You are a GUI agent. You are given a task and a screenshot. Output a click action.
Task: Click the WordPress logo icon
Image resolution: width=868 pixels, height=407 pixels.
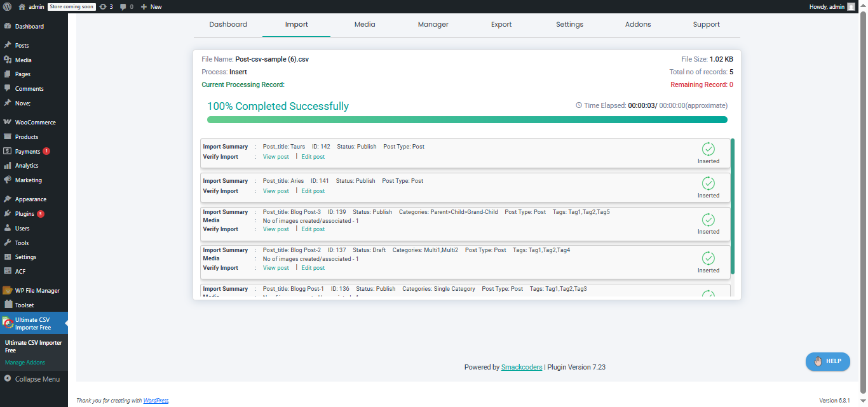click(x=8, y=6)
